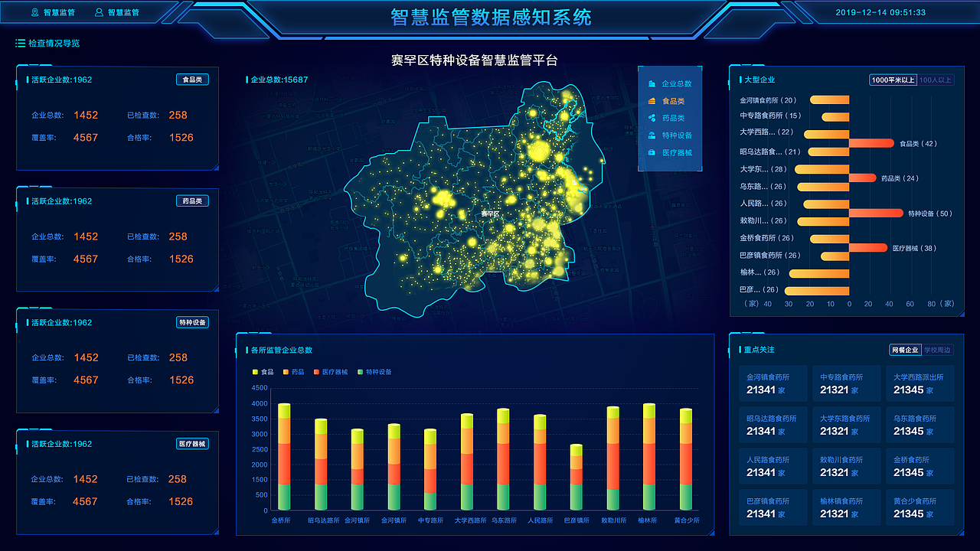Select the 特种设备 equipment icon in map legend

[x=652, y=135]
